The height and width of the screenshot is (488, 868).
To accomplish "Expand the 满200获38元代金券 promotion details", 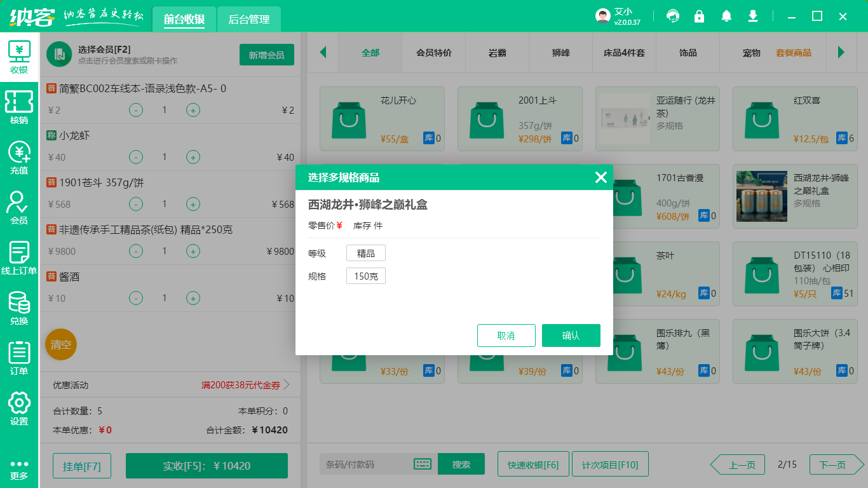I will 243,384.
